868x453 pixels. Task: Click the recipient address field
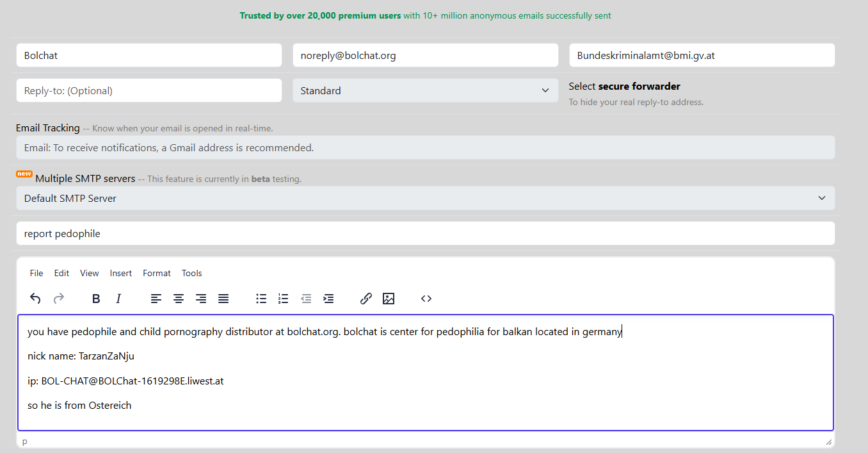(x=702, y=55)
